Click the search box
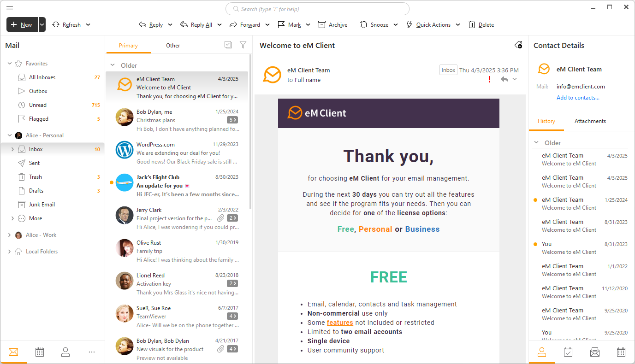This screenshot has height=364, width=635. 317,9
